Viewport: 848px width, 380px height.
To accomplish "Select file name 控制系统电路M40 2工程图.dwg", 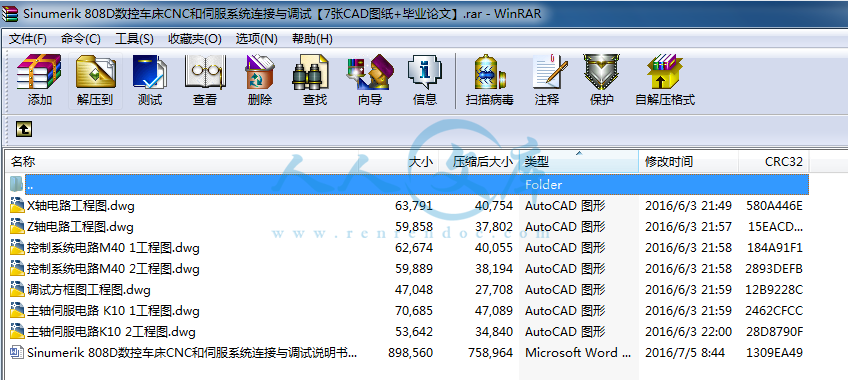I will point(113,269).
